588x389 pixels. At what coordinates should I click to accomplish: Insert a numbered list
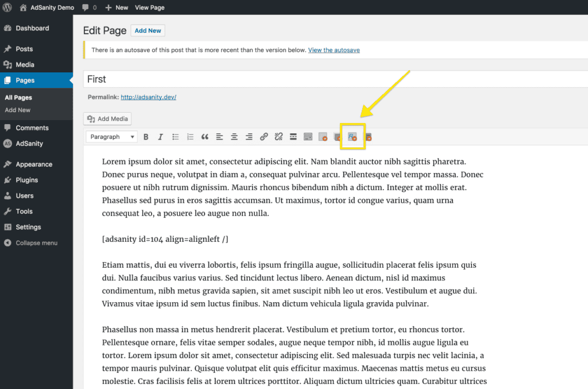point(190,136)
